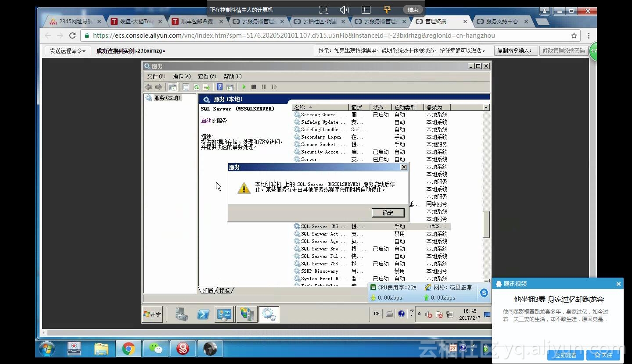The image size is (632, 364).
Task: Sort by the 登录为 column header
Action: click(x=437, y=107)
